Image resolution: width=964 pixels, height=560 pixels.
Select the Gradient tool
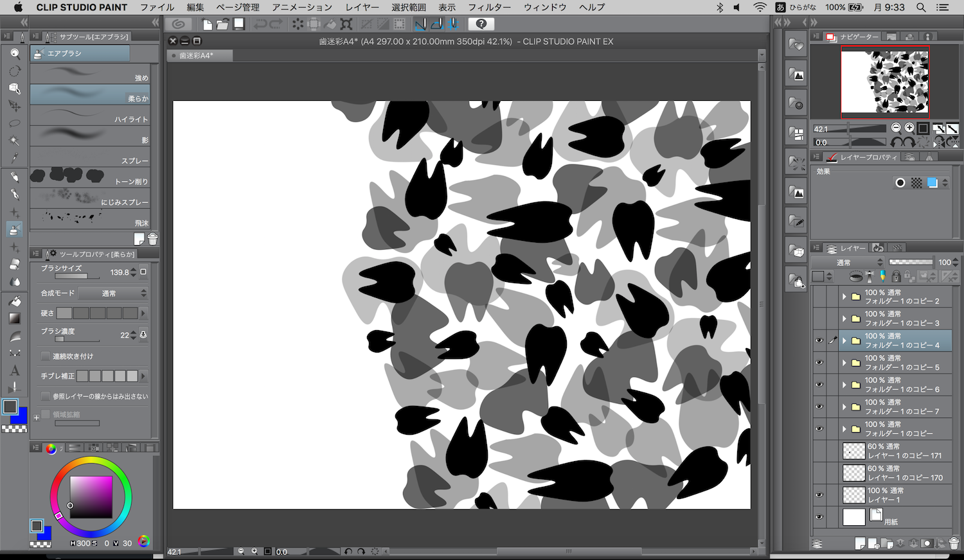tap(15, 318)
